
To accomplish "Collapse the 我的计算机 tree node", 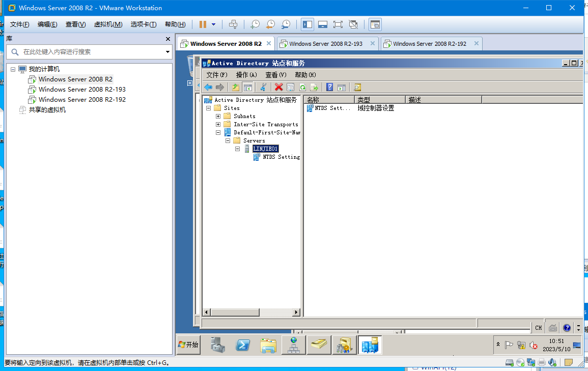I will point(13,69).
